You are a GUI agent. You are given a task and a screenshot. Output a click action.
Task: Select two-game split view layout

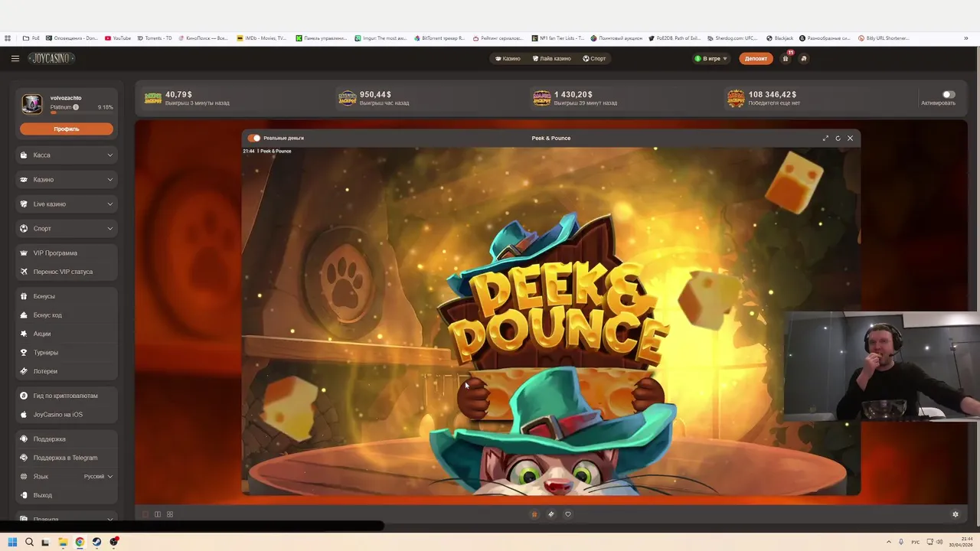pyautogui.click(x=158, y=514)
